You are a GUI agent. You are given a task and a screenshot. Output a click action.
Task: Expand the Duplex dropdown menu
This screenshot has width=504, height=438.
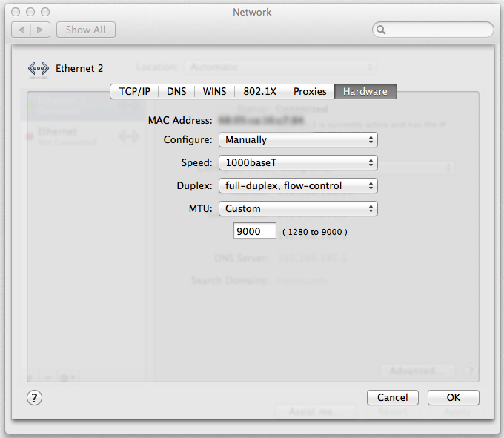298,186
